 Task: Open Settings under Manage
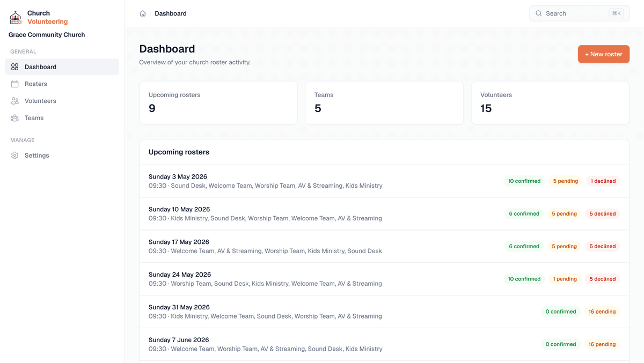(62, 155)
